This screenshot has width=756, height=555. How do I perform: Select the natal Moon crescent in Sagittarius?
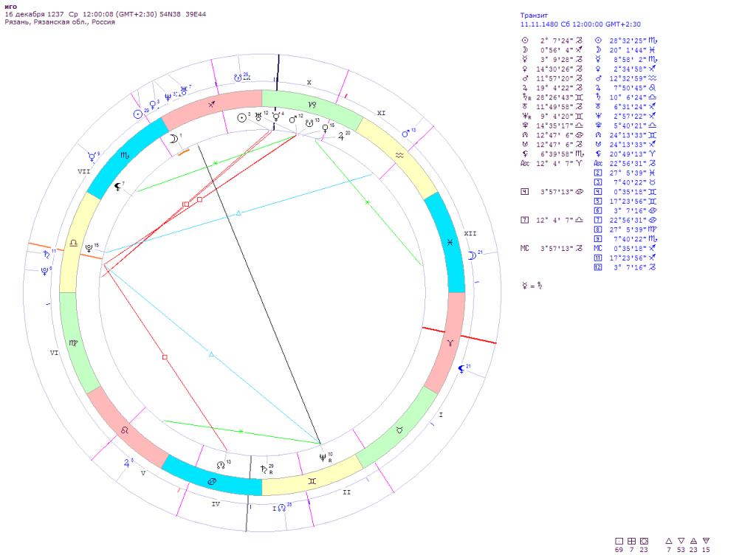click(172, 138)
